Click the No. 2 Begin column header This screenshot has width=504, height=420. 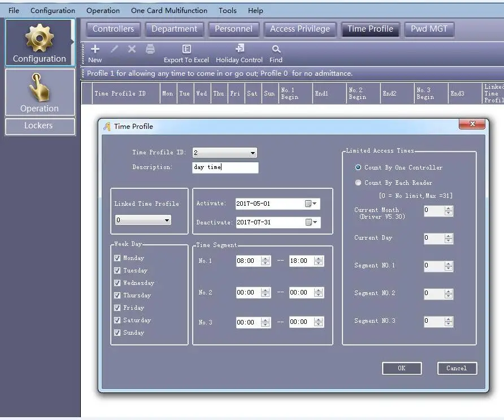click(363, 94)
